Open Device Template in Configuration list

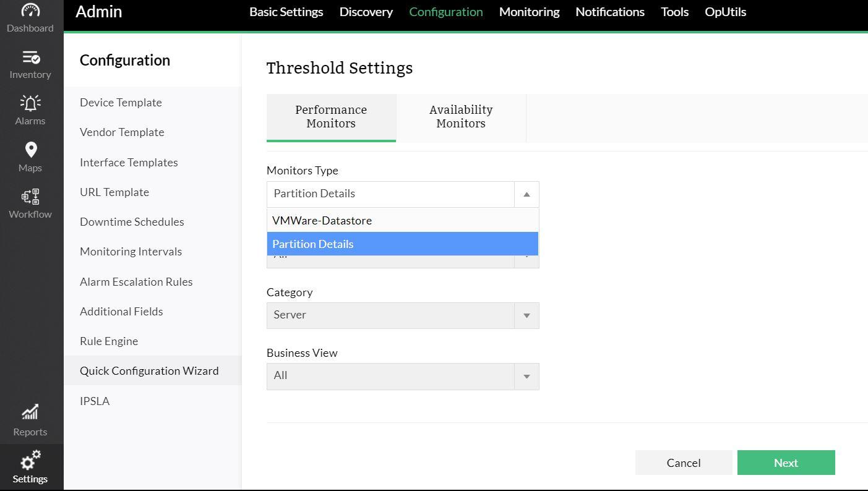click(121, 103)
